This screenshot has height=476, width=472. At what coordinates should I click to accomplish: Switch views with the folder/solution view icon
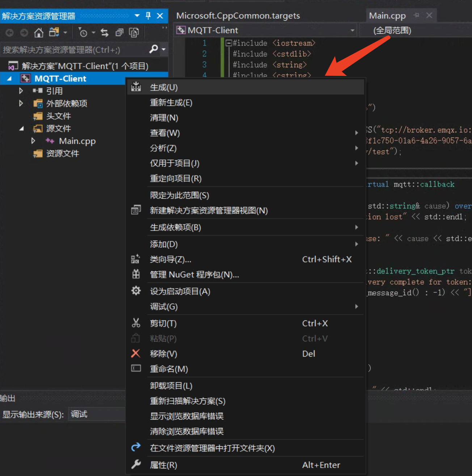(x=54, y=33)
